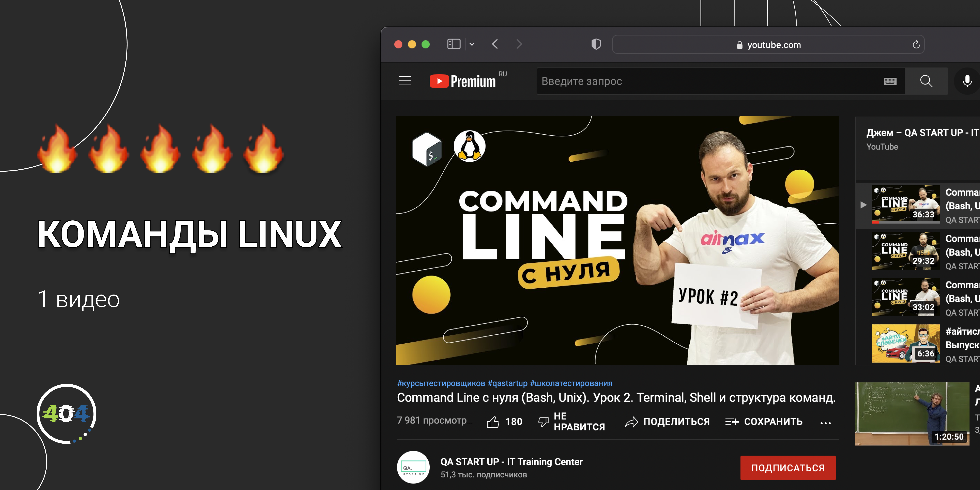Open recommended lecture video 1:20:50
The height and width of the screenshot is (490, 980).
(912, 414)
